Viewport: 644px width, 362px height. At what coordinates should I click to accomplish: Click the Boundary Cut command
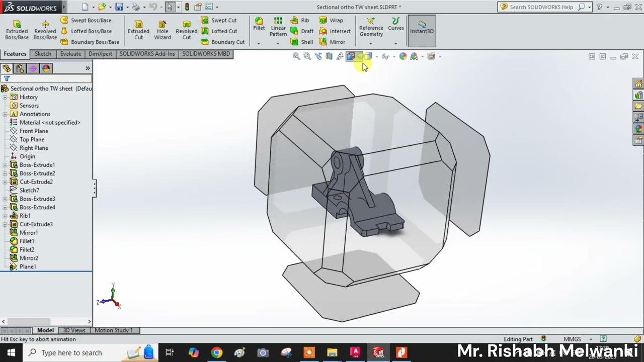(223, 42)
